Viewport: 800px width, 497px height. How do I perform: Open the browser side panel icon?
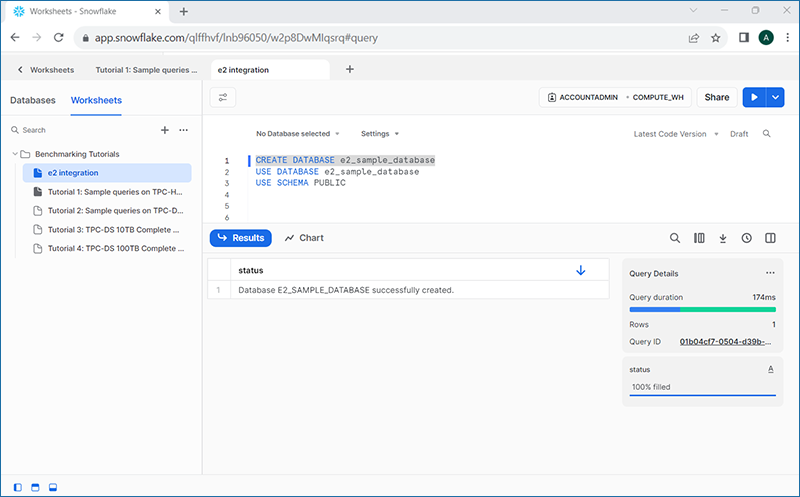[744, 37]
